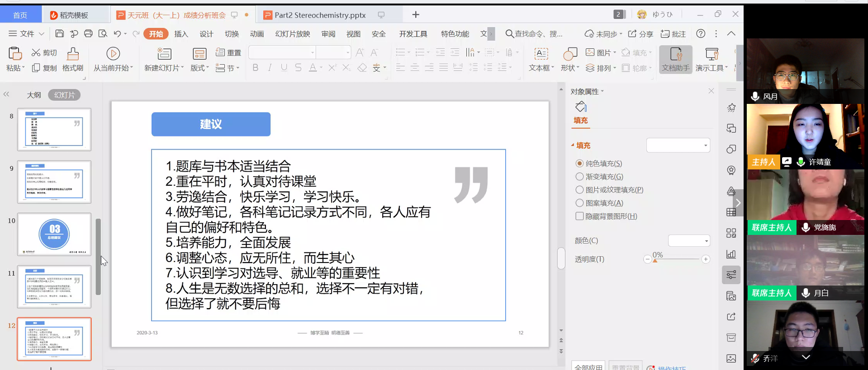Click the 从当前开始 slideshow play icon
Screen dimensions: 868x370
point(113,54)
